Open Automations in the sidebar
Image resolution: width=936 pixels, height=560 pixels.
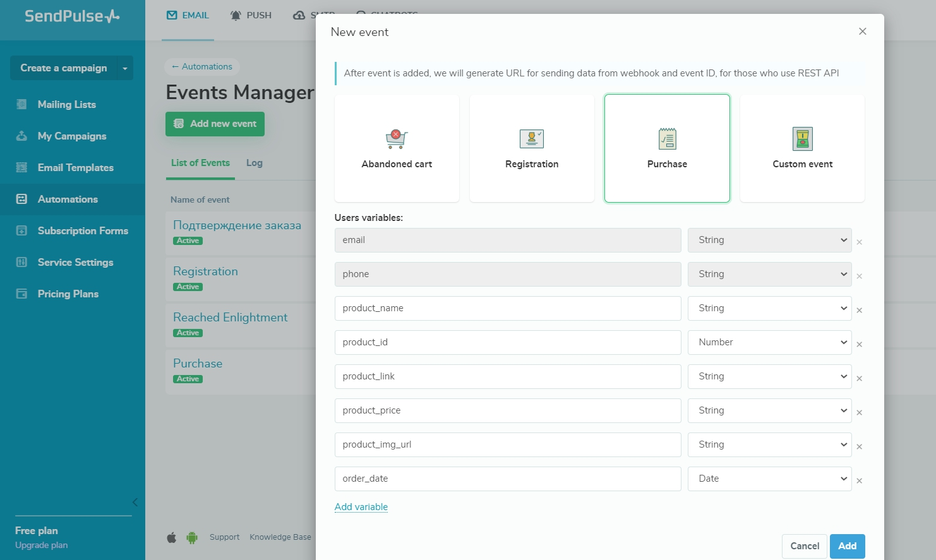click(68, 200)
